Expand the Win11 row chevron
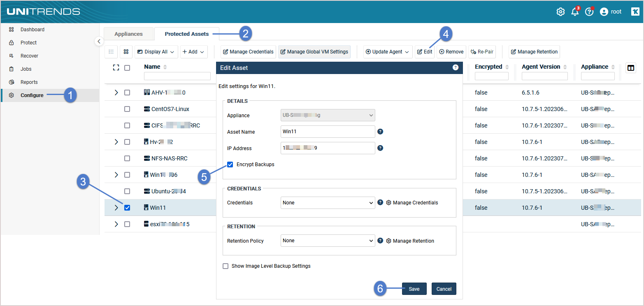The height and width of the screenshot is (306, 644). pos(116,208)
